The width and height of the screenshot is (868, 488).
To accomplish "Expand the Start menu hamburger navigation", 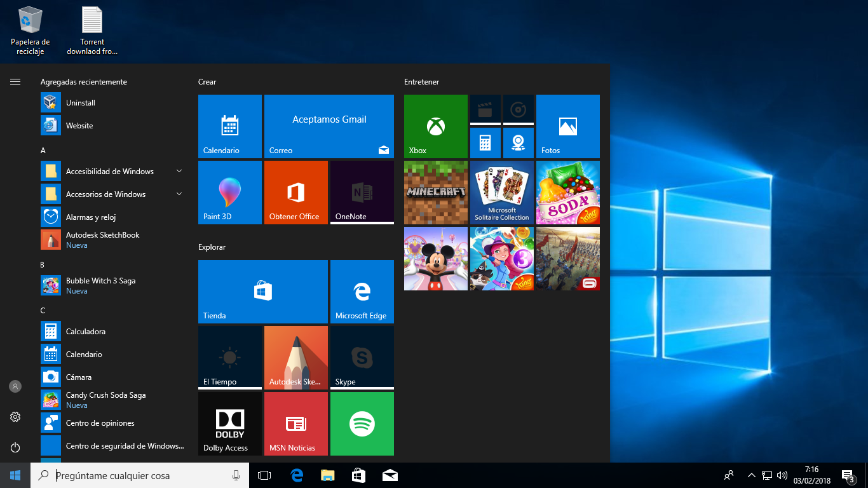I will coord(15,81).
